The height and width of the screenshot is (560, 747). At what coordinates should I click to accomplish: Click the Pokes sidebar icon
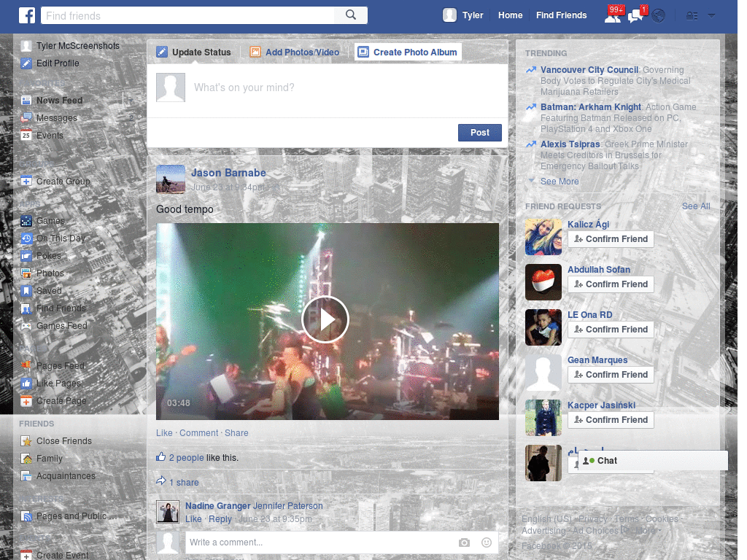click(26, 256)
